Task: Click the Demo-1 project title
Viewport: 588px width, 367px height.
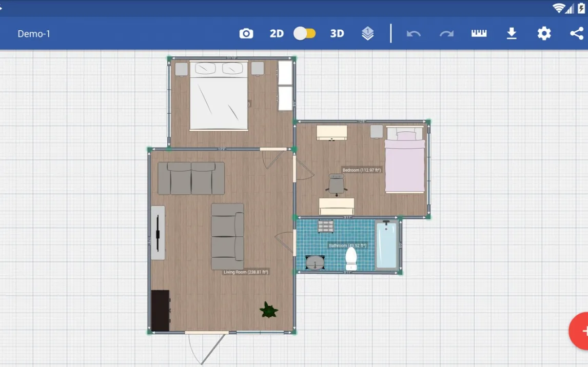Action: tap(34, 34)
